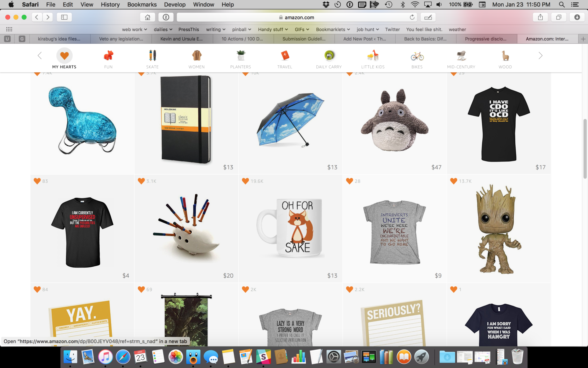
Task: Open the History menu
Action: [x=110, y=5]
